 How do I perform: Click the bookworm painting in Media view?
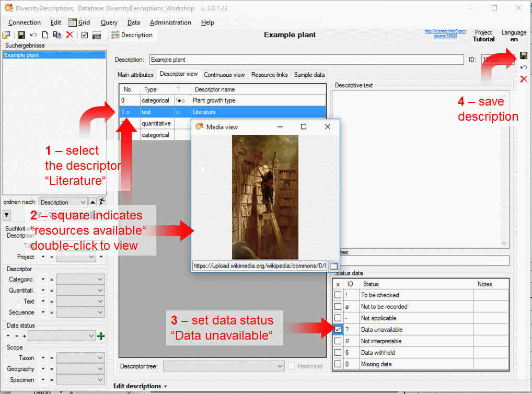(265, 197)
